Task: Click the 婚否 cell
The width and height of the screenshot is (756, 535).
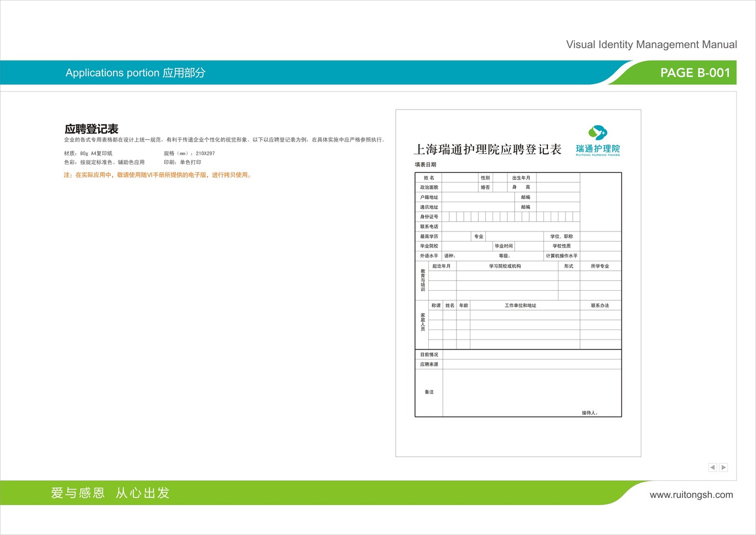Action: 485,187
